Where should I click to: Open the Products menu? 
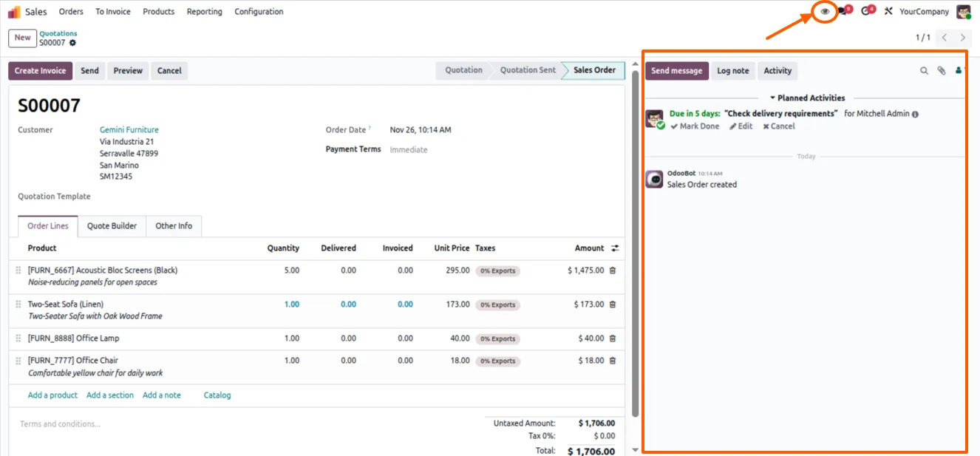(x=159, y=12)
